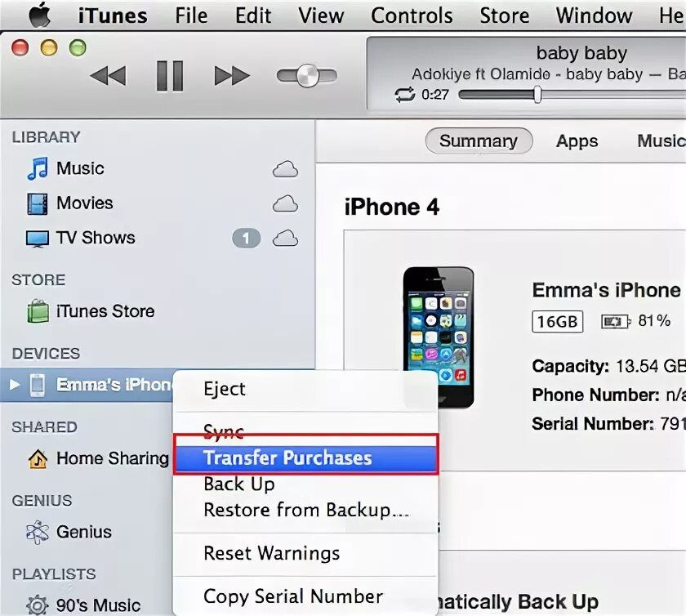Viewport: 686px width, 616px height.
Task: Skip to next track
Action: pos(232,76)
